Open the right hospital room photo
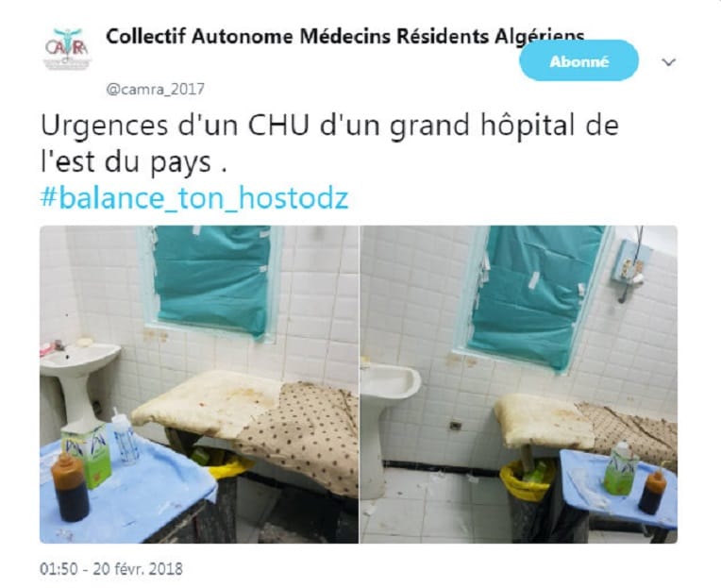This screenshot has width=721, height=588. point(519,384)
